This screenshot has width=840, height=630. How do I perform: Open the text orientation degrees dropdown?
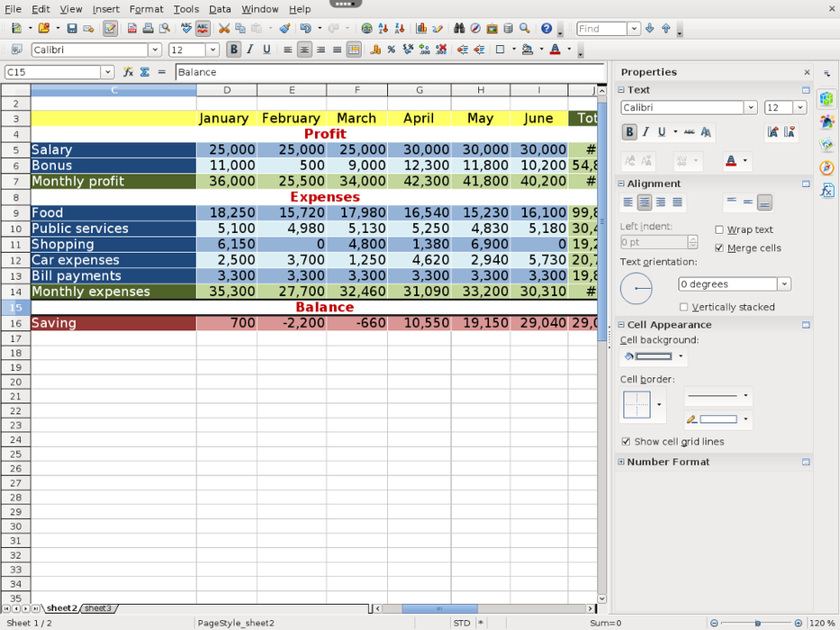point(783,284)
